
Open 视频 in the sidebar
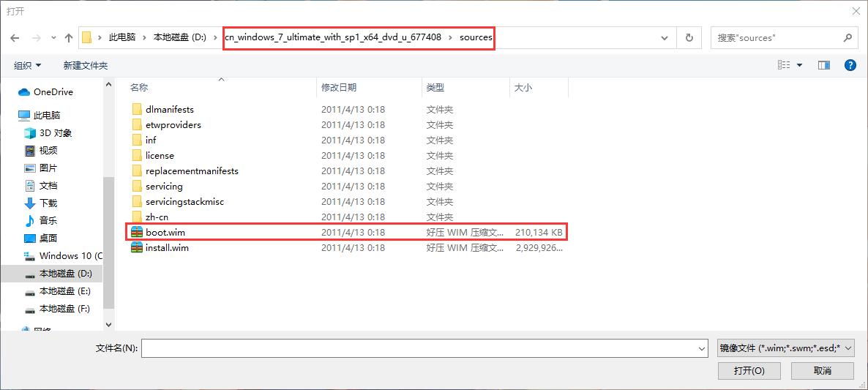[x=41, y=151]
